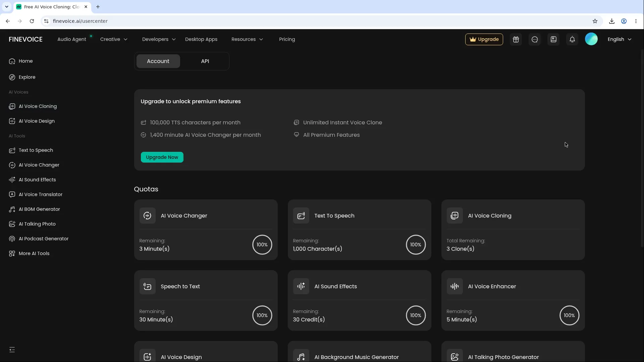Image resolution: width=644 pixels, height=362 pixels.
Task: Switch to the API tab
Action: (x=205, y=61)
